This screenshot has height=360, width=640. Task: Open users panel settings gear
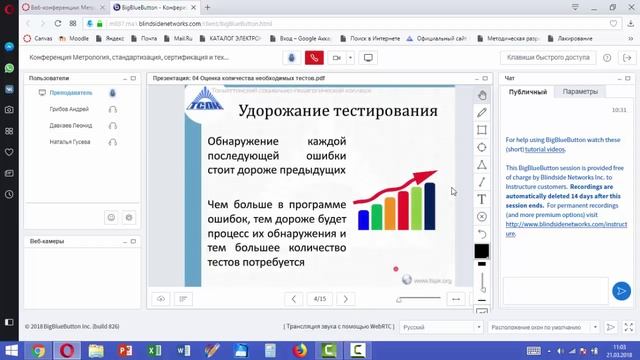click(129, 217)
